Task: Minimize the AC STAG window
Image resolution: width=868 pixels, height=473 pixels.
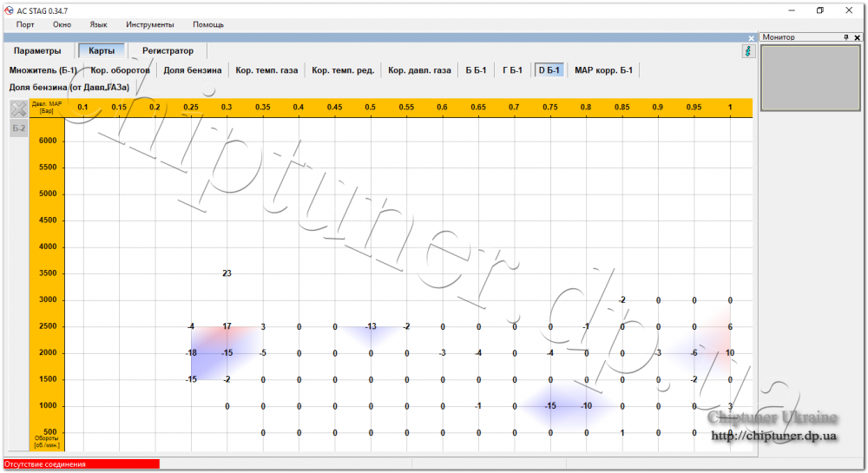Action: (792, 10)
